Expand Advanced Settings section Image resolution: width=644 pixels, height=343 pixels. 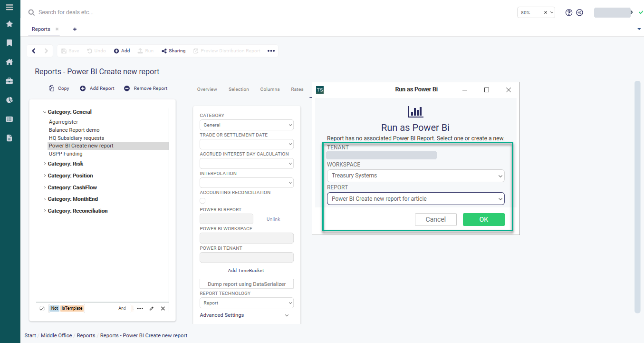244,315
